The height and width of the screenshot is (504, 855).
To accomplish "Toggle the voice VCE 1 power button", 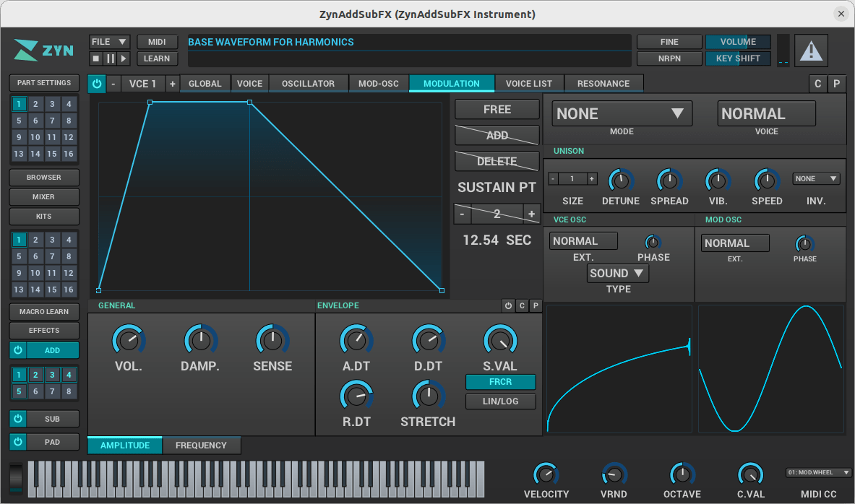I will [x=97, y=84].
